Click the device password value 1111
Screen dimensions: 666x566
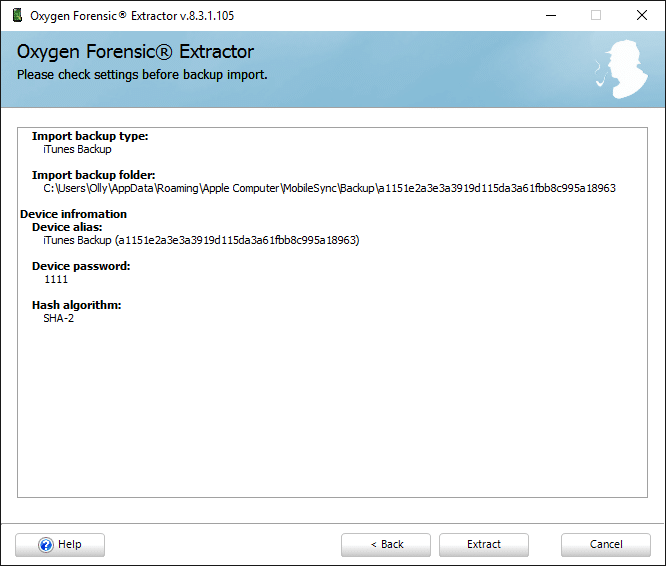(56, 279)
